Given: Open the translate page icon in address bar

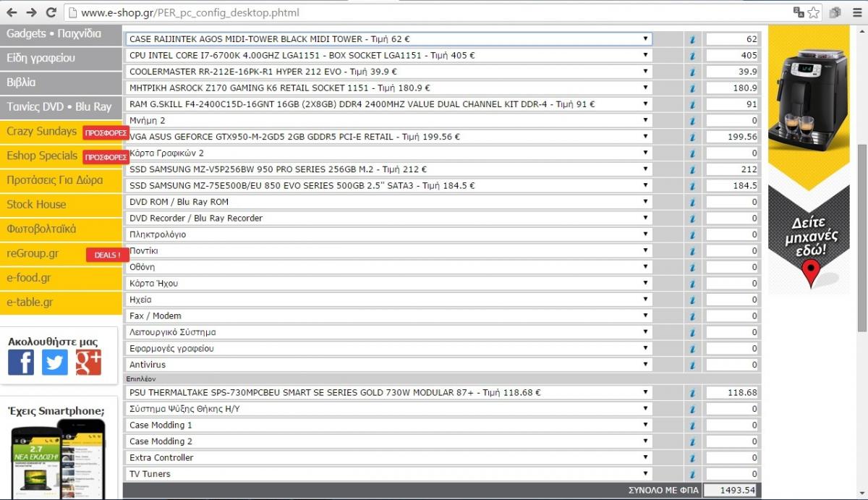Looking at the screenshot, I should (799, 12).
